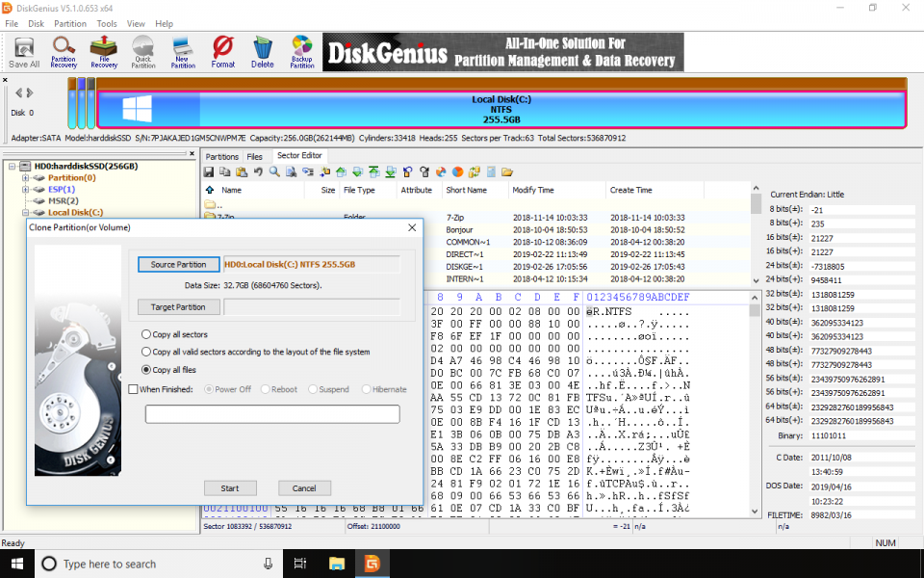
Task: Click the Delete partition toolbar icon
Action: coord(262,52)
